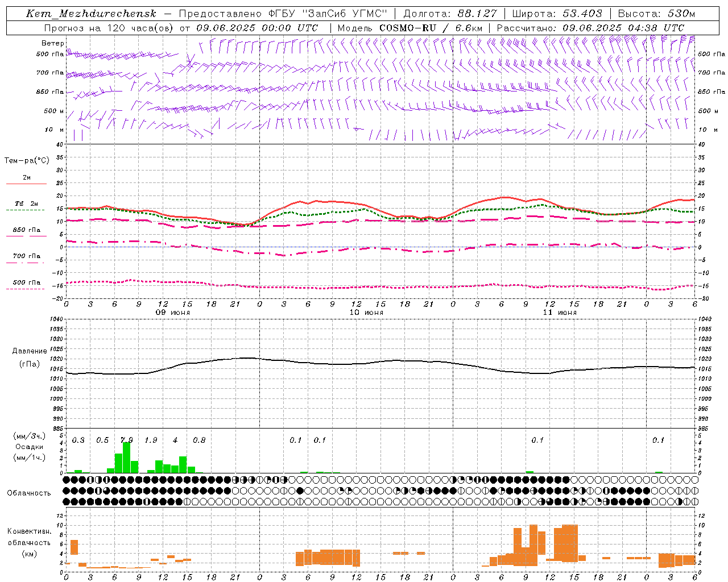This screenshot has height=582, width=728.
Task: Click the longitude value Долгота: 88.127
Action: [x=450, y=14]
